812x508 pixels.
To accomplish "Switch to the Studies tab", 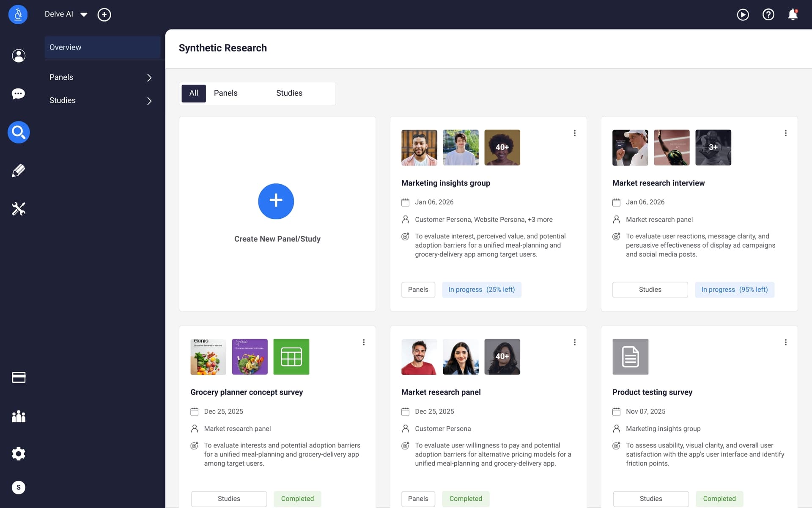I will click(289, 93).
